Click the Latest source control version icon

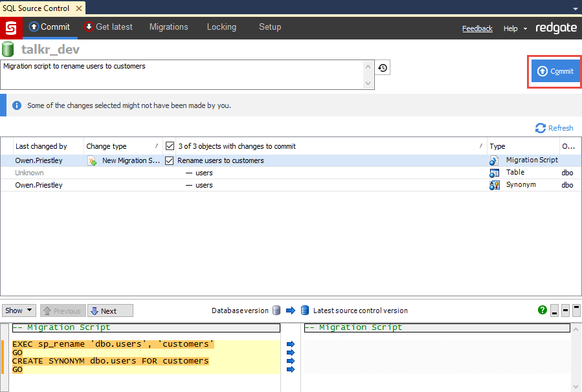coord(304,310)
